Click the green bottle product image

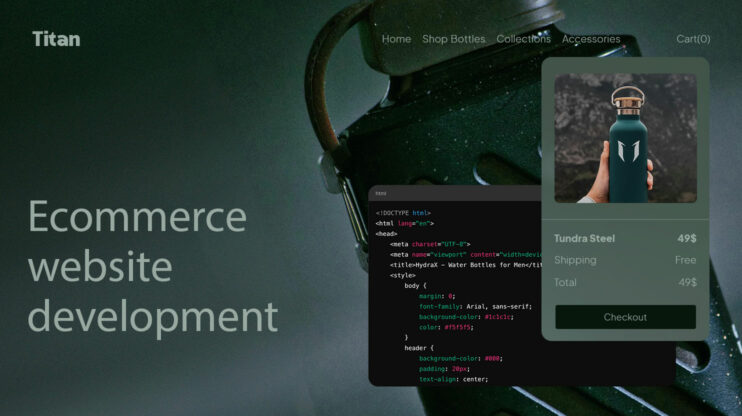pos(625,138)
